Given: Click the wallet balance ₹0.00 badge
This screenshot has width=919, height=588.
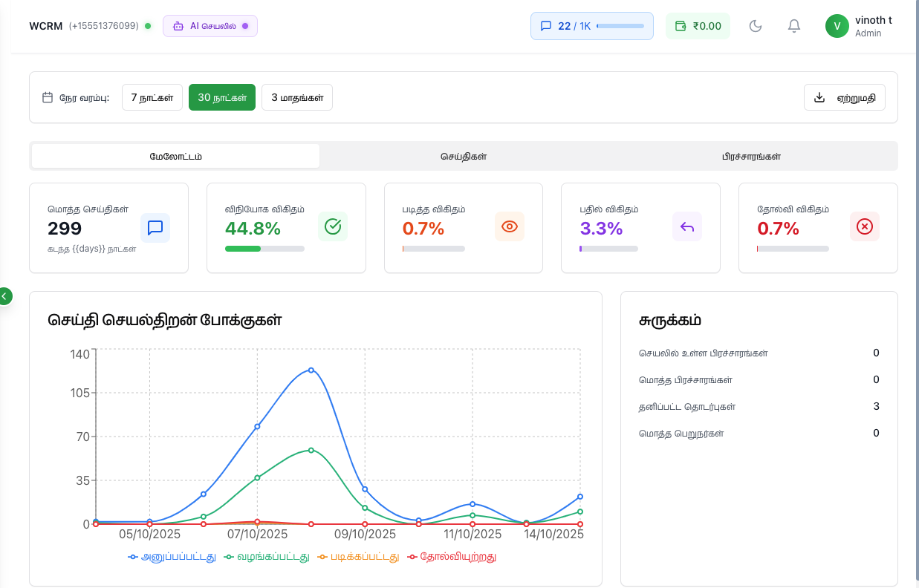Looking at the screenshot, I should pos(698,26).
